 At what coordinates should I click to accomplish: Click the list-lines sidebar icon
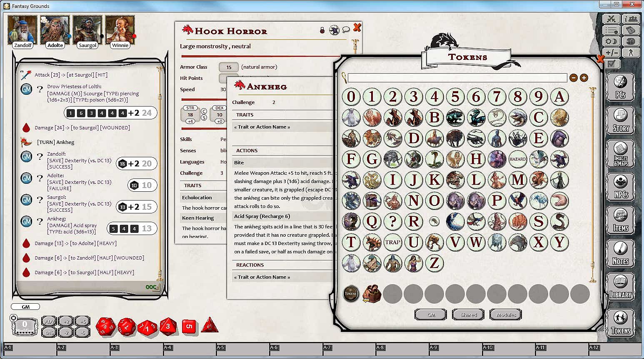tap(611, 30)
